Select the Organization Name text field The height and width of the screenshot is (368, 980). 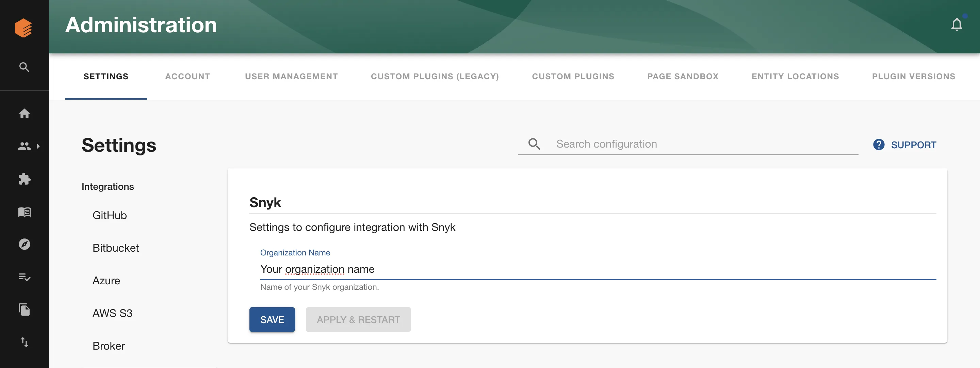tap(457, 269)
